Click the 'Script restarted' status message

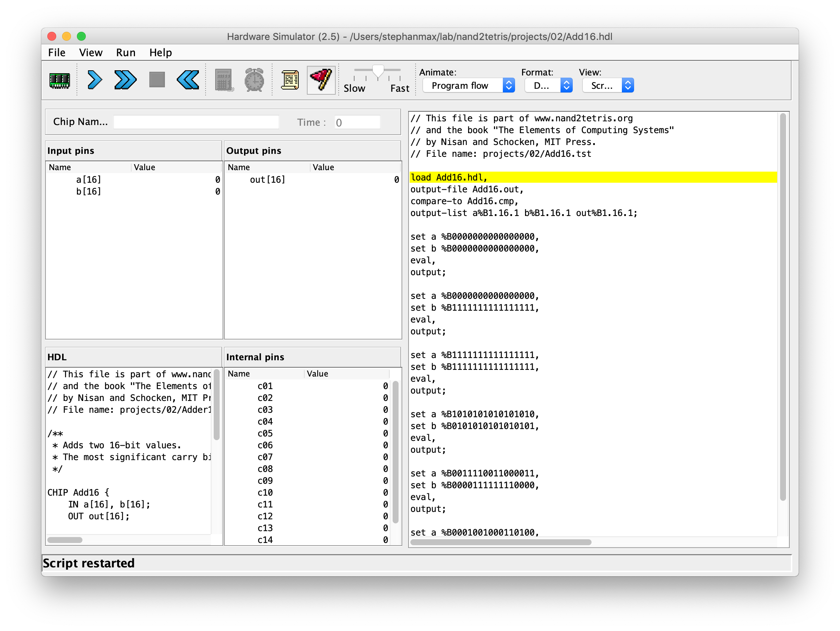89,563
